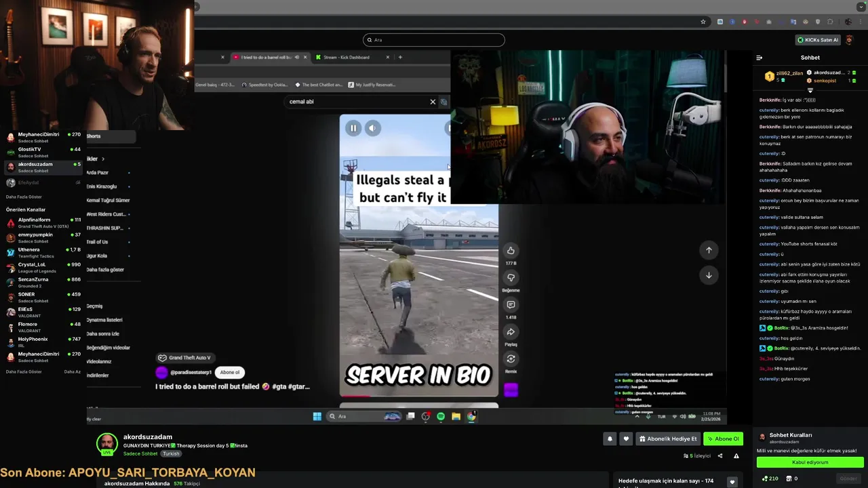
Task: Open user profile avatar on Kick header
Action: [850, 40]
